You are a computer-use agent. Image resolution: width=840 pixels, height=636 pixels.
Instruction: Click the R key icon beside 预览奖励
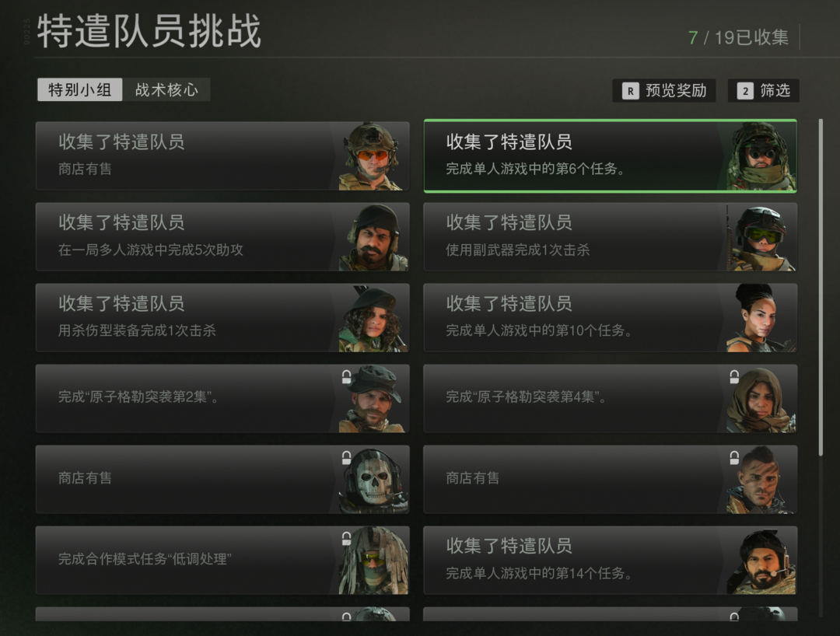click(631, 91)
